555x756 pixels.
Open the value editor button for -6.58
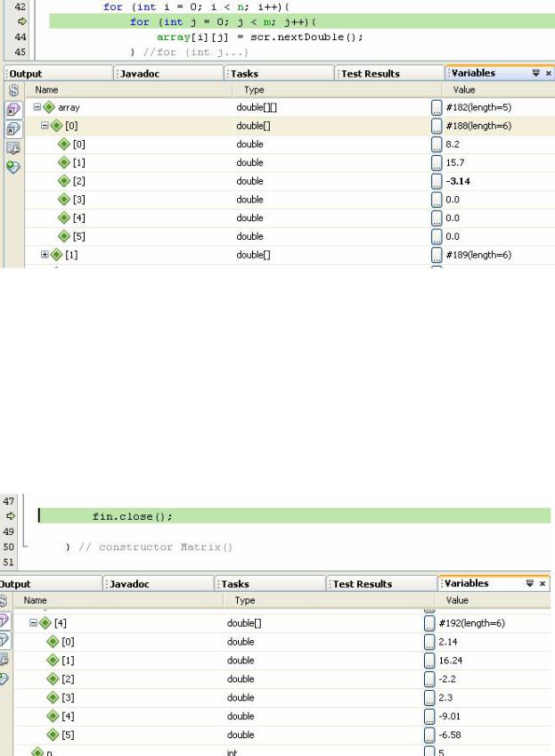point(429,735)
